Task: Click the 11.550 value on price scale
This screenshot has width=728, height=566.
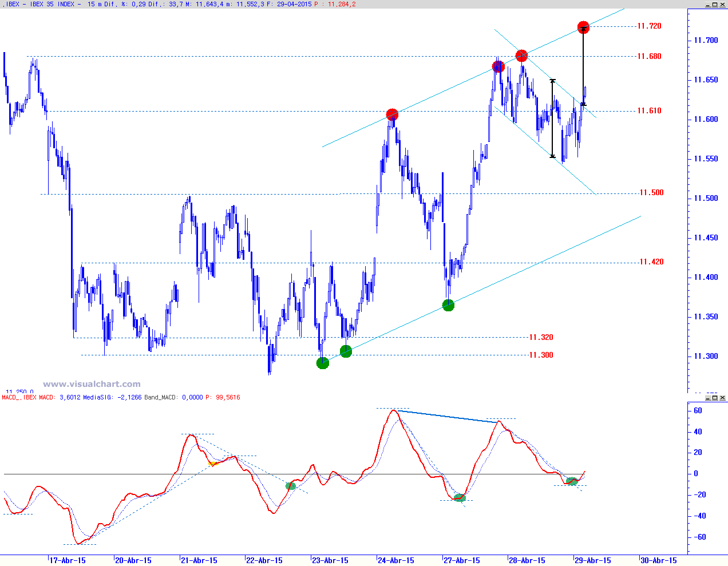Action: tap(706, 159)
